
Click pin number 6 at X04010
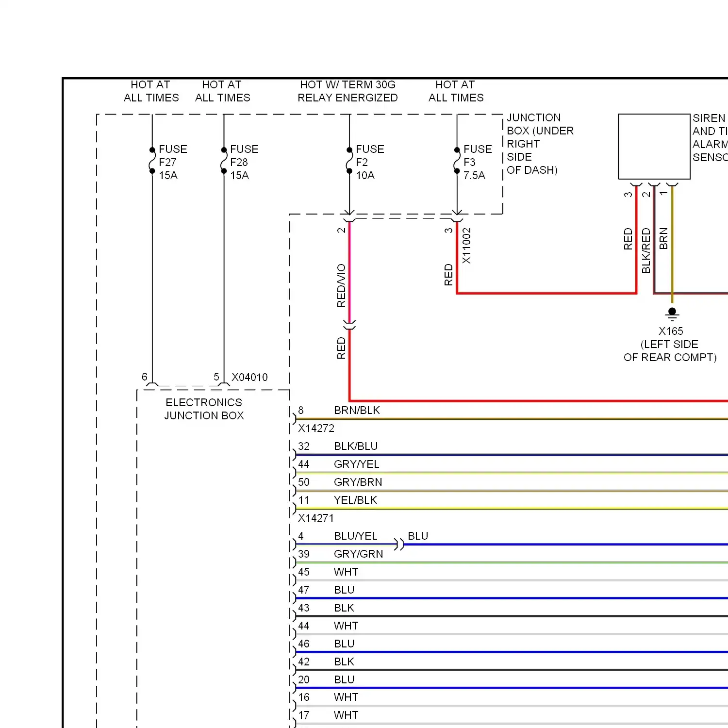coord(145,377)
